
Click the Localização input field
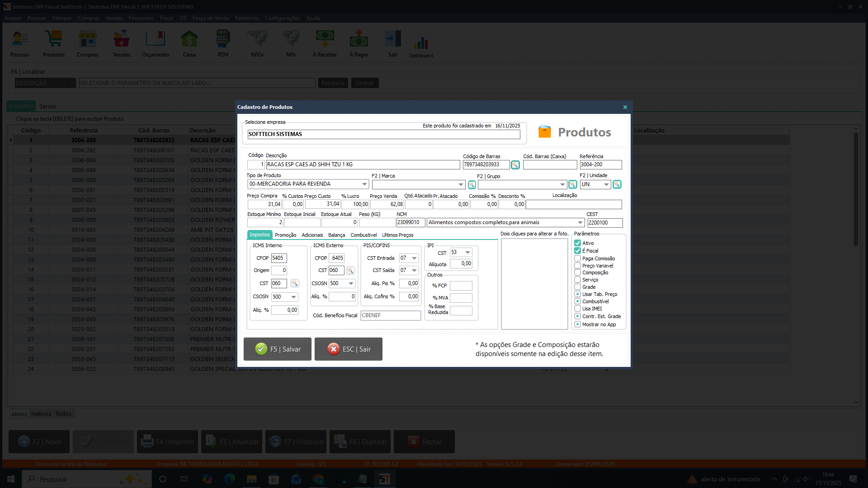[x=573, y=204]
